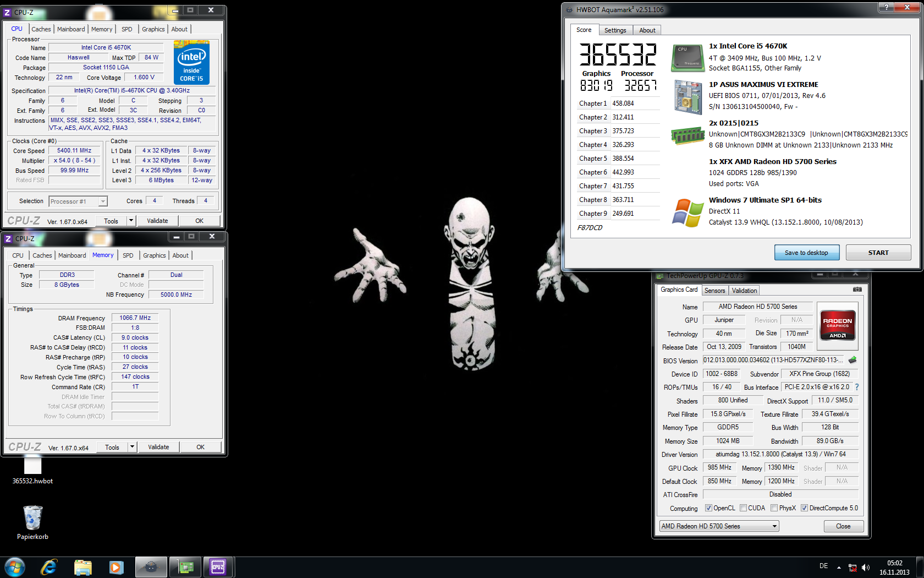The width and height of the screenshot is (924, 578).
Task: Click the BIOS Version field in GPU-Z
Action: [x=773, y=360]
